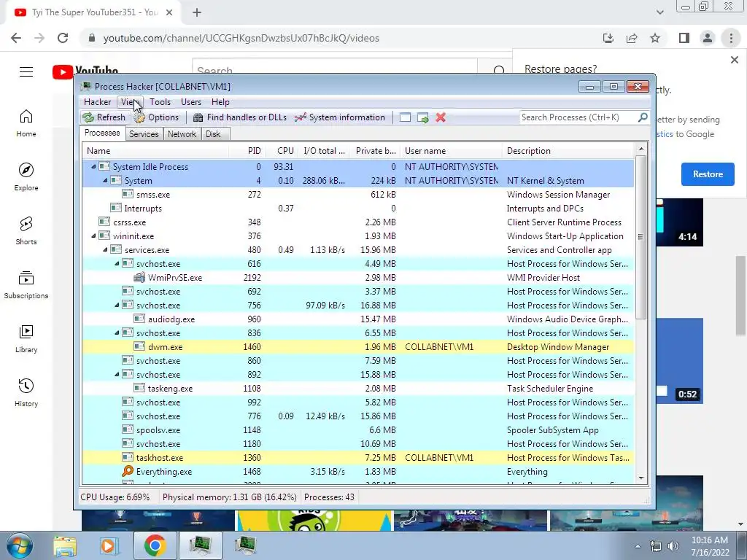Sort by the PID column header
The width and height of the screenshot is (747, 560).
pos(247,151)
